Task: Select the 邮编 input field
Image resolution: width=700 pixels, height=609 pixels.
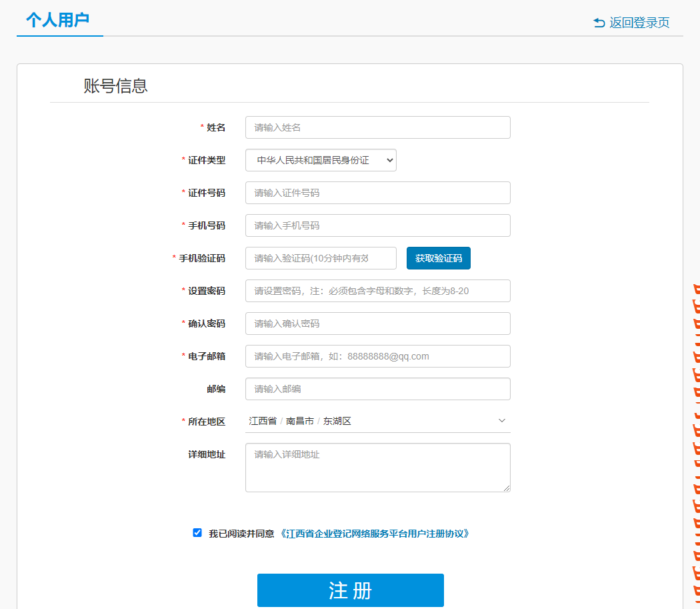Action: coord(377,389)
